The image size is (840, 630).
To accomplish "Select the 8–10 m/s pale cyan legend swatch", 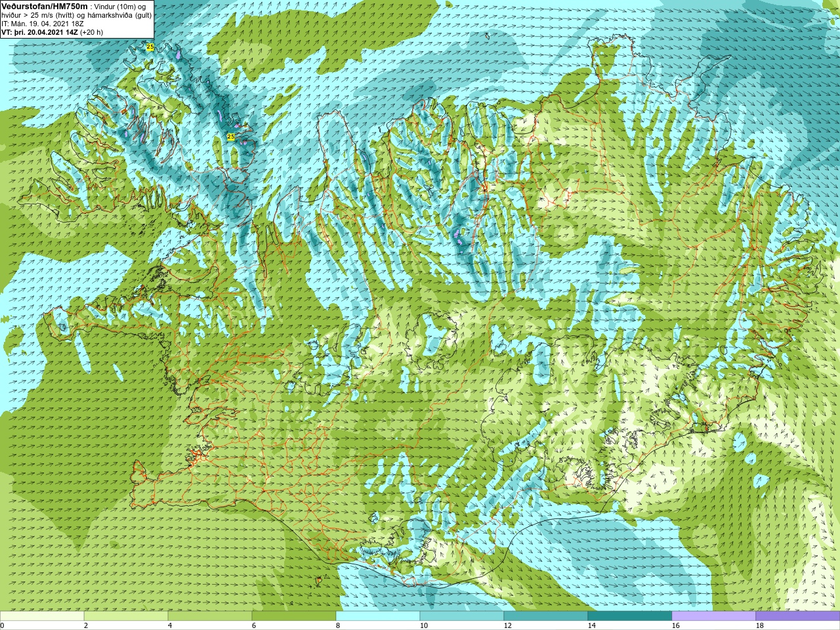I will point(378,616).
